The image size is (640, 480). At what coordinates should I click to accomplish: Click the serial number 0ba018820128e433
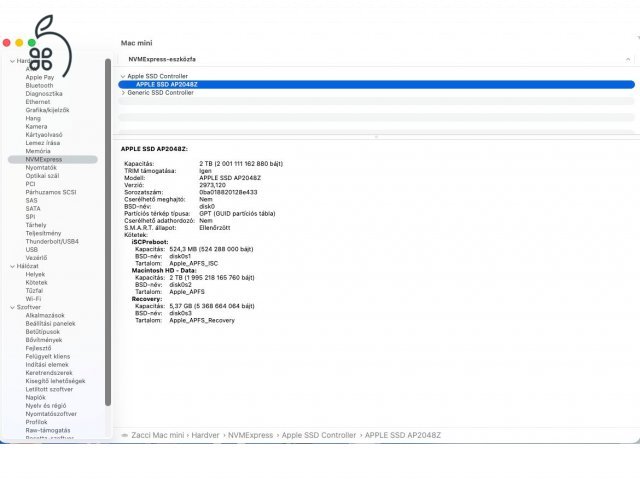tap(228, 192)
